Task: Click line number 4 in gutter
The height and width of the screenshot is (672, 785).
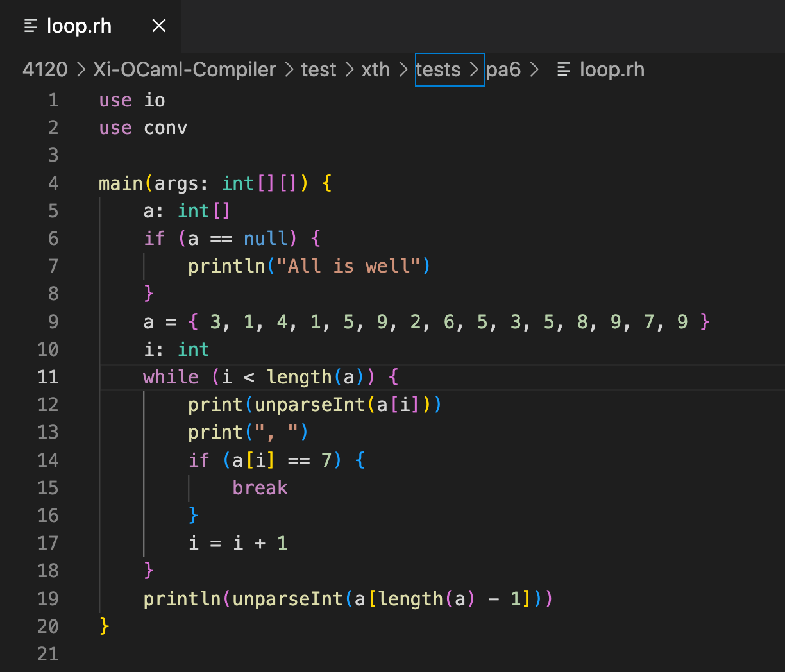Action: coord(53,183)
